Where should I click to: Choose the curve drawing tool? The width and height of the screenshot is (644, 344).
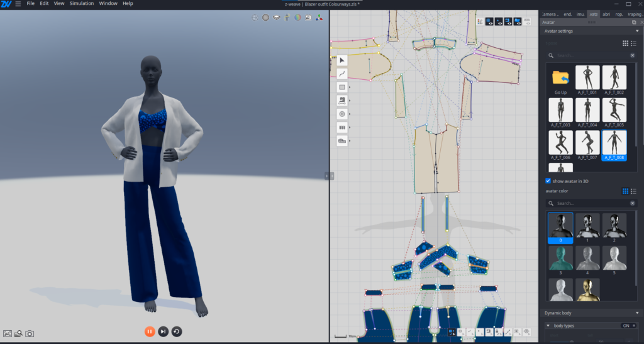pos(342,74)
